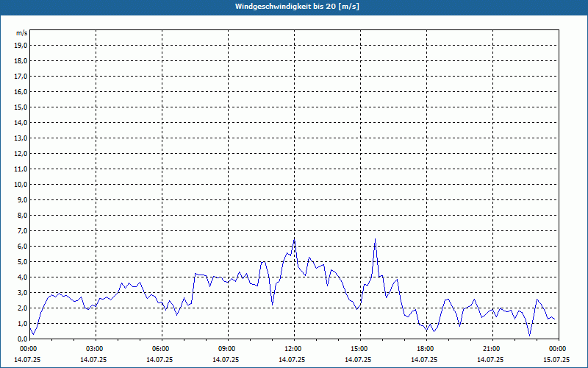Click the "16,0" y-axis value
The height and width of the screenshot is (368, 588).
[21, 91]
